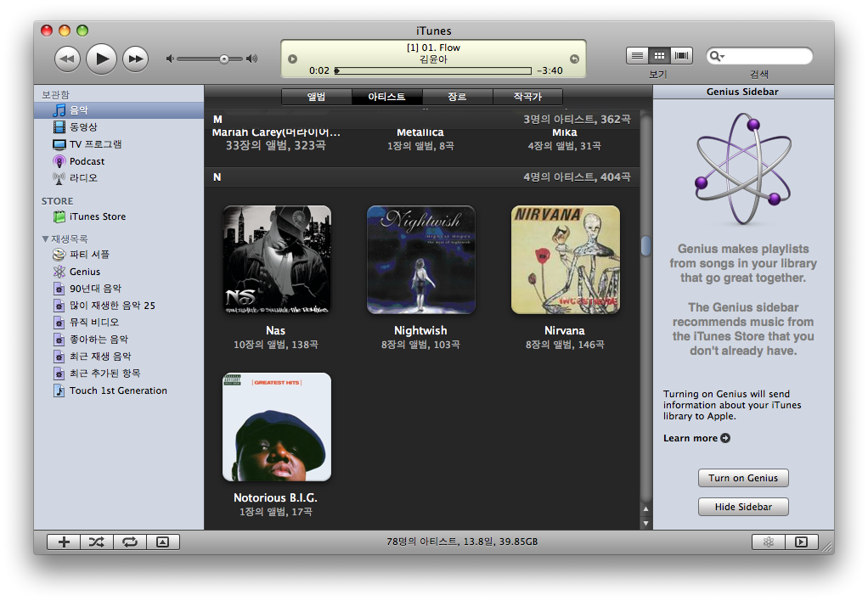The image size is (868, 601).
Task: Open the Genius playlist in sidebar
Action: [x=119, y=271]
